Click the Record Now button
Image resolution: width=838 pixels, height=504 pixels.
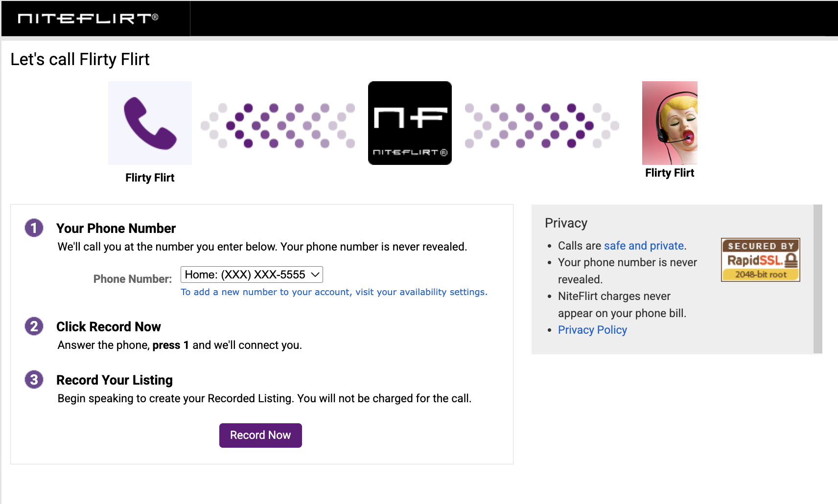coord(260,435)
